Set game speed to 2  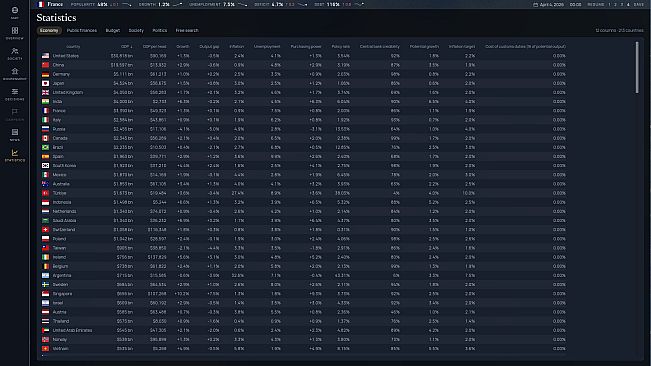616,5
